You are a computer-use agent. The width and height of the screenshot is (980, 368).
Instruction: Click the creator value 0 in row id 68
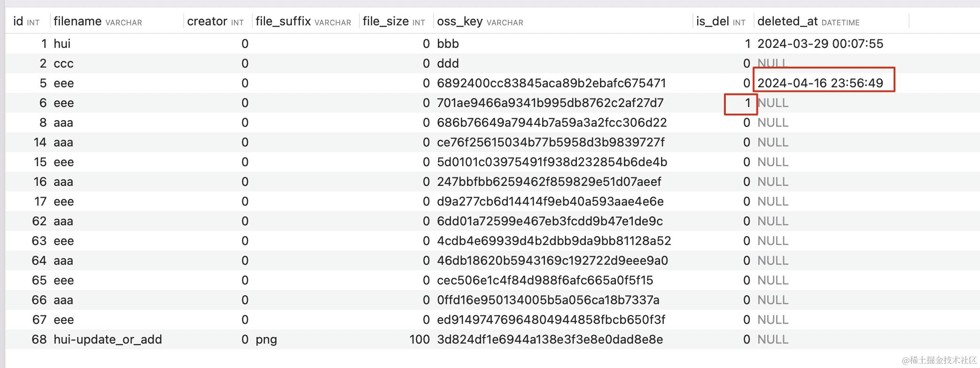245,339
